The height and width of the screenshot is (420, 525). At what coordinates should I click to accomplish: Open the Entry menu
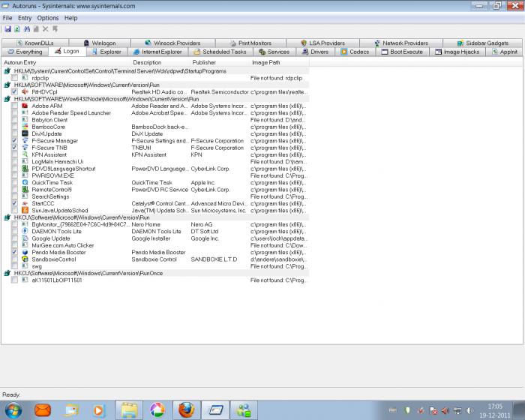25,18
